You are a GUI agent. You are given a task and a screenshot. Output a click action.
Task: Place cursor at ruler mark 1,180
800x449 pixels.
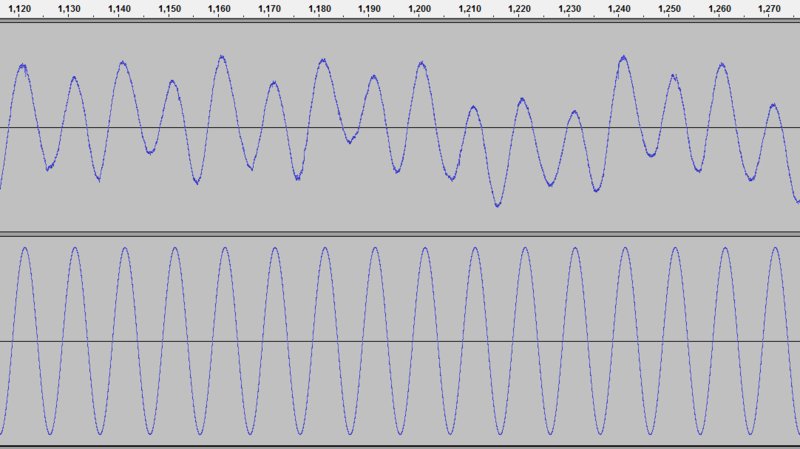319,9
